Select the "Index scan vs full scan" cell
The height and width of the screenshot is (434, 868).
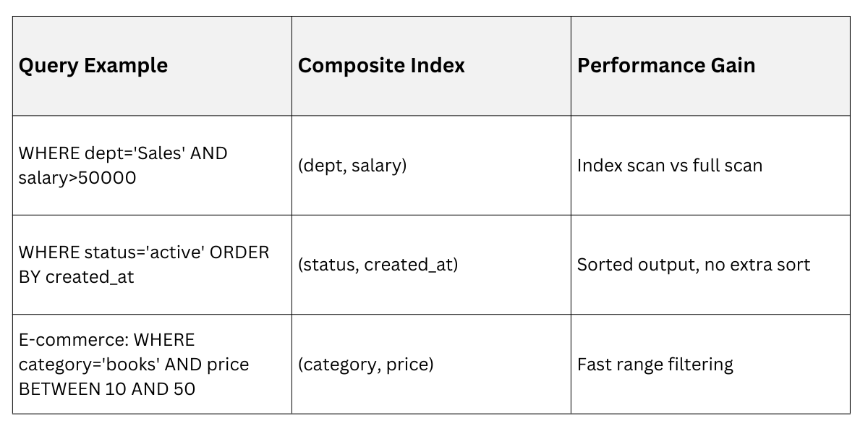669,166
